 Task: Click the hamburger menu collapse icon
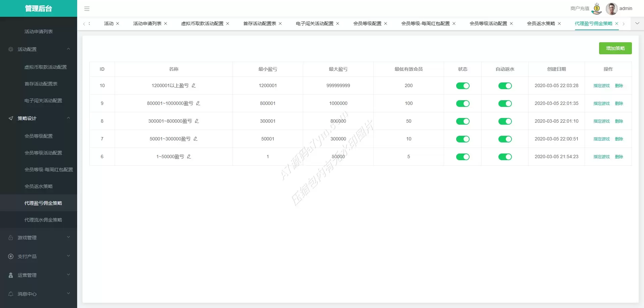pos(87,9)
